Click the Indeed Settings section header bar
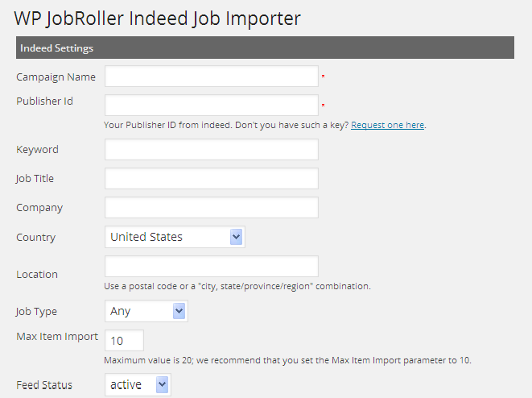This screenshot has width=532, height=398. pos(265,48)
